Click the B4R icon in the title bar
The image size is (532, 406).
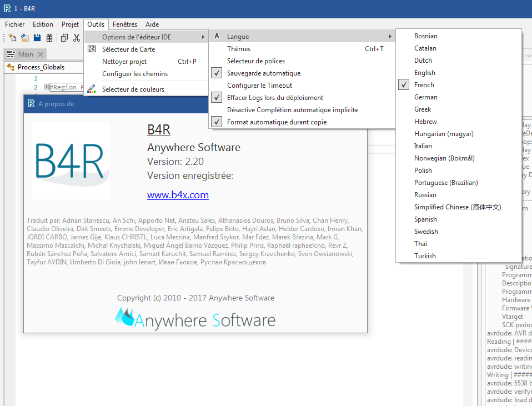(x=7, y=8)
